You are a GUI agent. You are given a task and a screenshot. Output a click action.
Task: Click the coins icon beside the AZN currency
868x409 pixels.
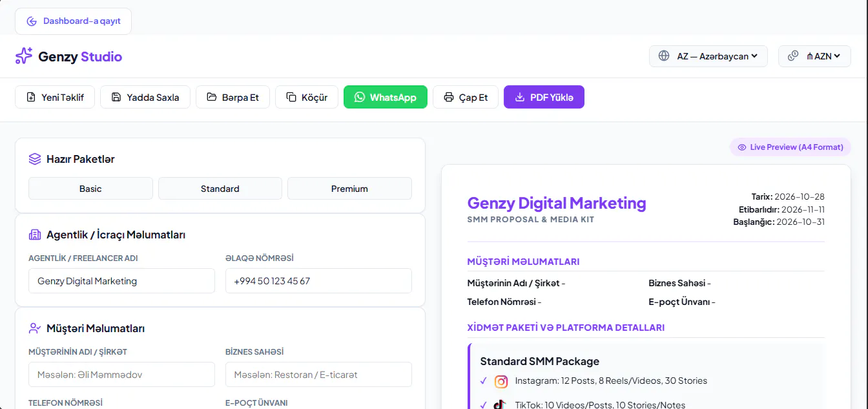click(793, 56)
